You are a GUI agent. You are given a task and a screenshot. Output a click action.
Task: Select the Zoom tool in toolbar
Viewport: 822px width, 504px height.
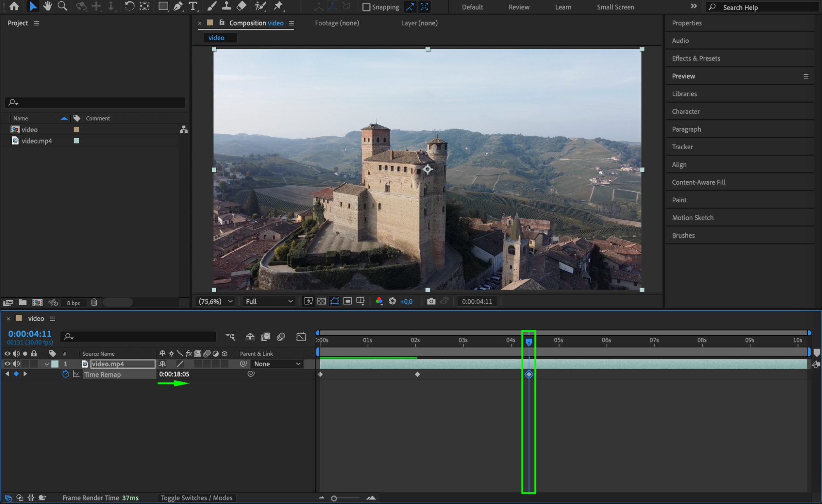pos(63,6)
